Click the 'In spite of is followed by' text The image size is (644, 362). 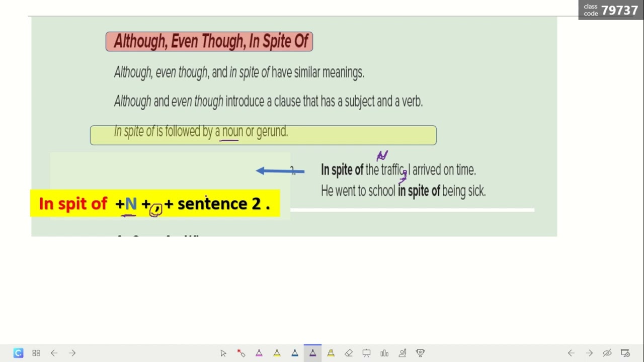pos(201,132)
